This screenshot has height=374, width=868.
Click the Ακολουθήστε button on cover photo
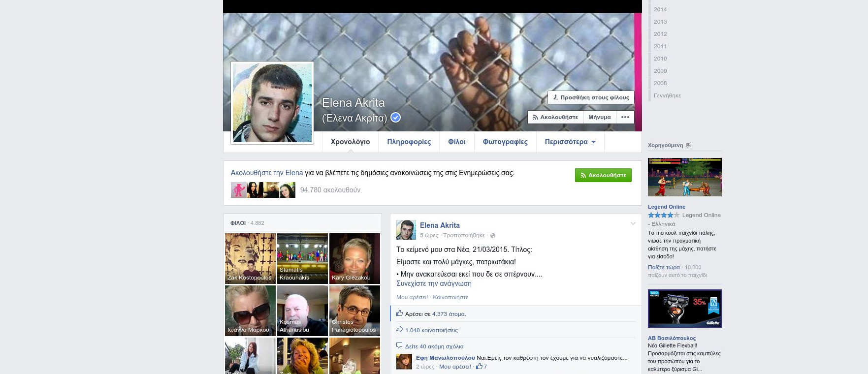click(x=555, y=117)
